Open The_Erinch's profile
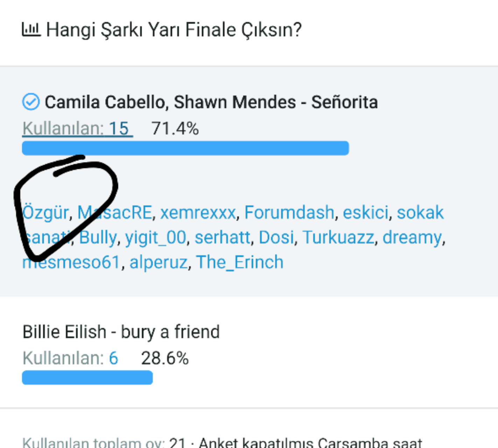 tap(240, 262)
